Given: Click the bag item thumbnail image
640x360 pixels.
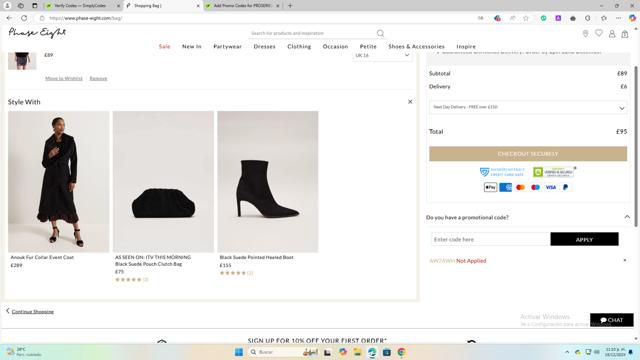Looking at the screenshot, I should [22, 61].
